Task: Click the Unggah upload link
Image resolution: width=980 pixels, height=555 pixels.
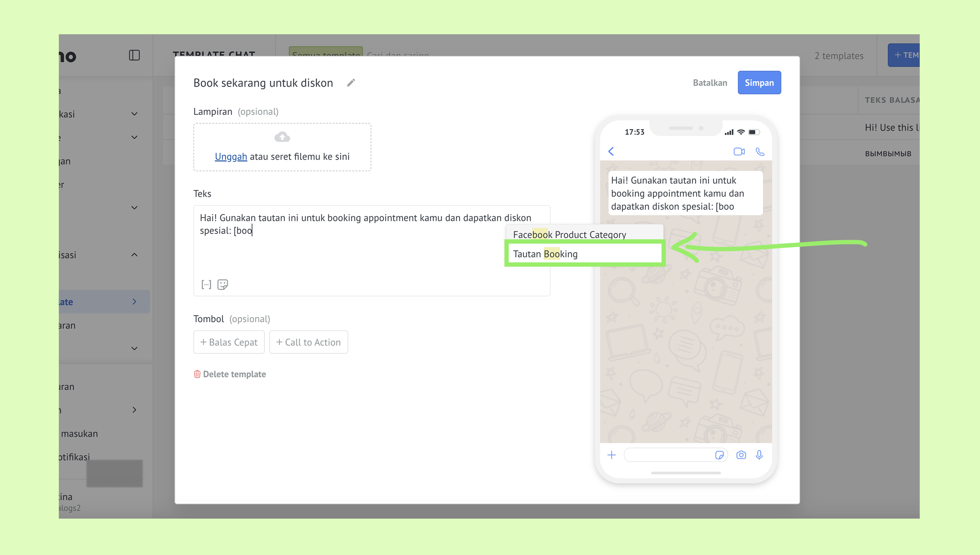Action: [x=231, y=156]
